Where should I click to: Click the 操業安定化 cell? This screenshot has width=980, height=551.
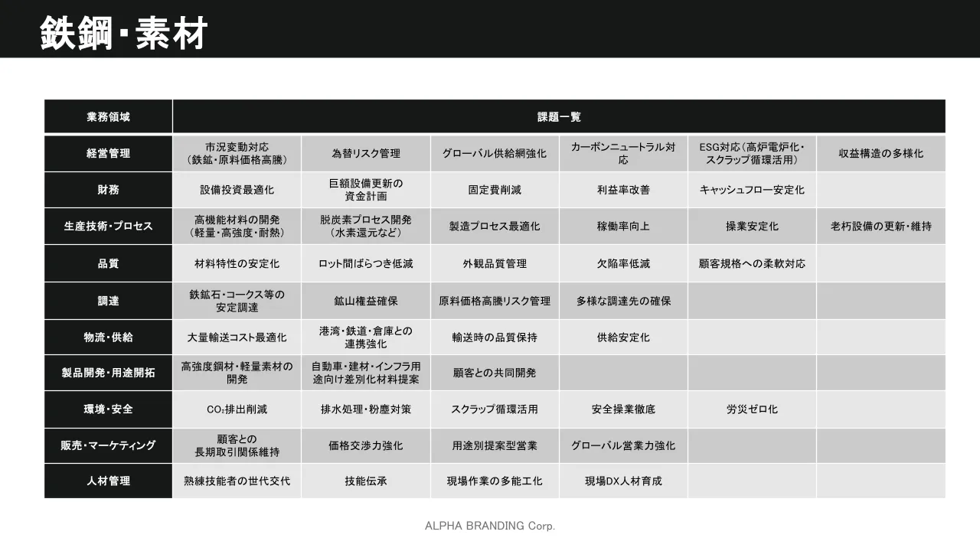point(752,227)
